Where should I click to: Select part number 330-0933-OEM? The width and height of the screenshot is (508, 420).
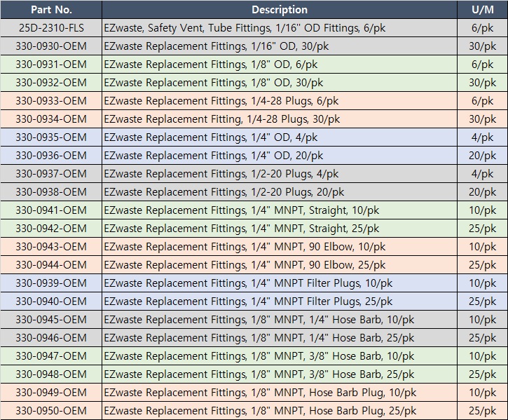(51, 101)
